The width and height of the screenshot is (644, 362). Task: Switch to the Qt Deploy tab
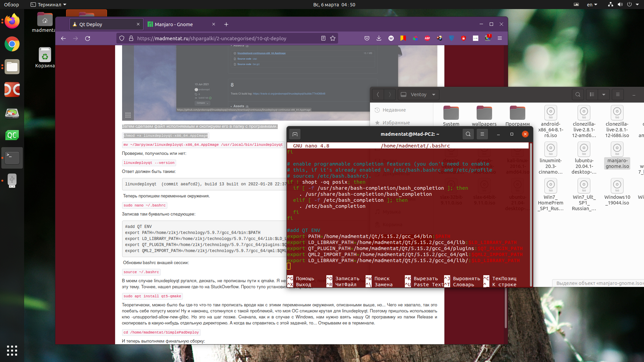(106, 24)
